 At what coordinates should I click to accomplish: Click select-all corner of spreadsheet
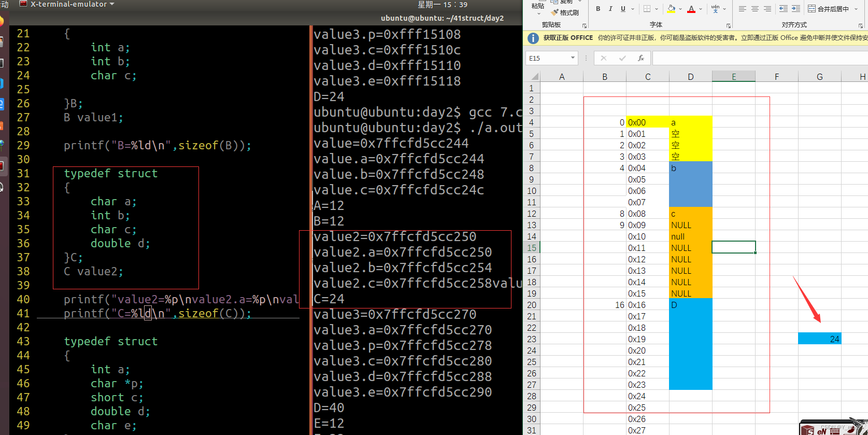(532, 77)
